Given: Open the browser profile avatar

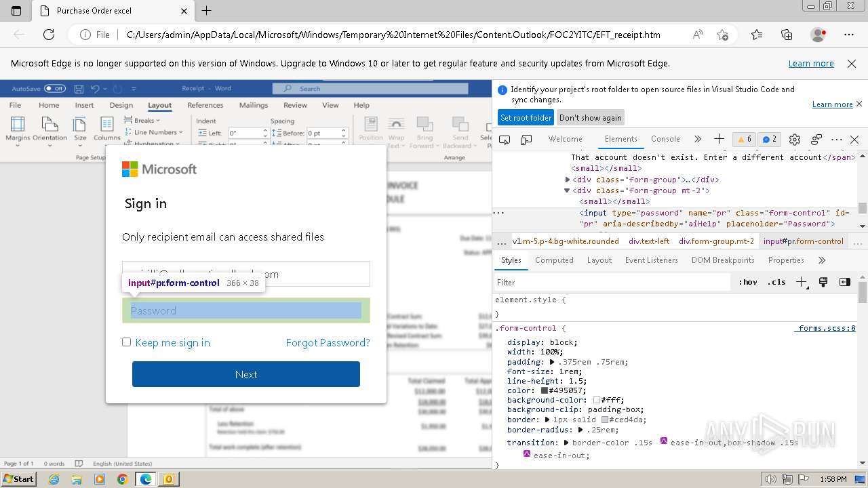Looking at the screenshot, I should [818, 35].
